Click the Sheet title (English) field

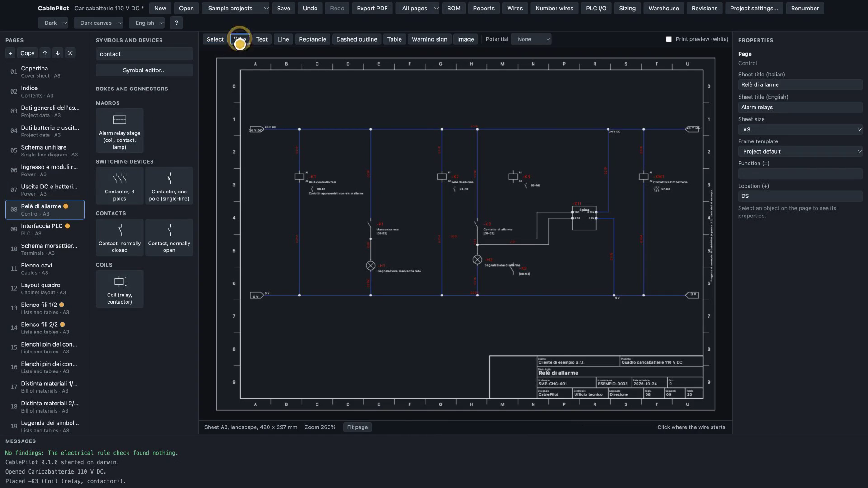(x=800, y=108)
